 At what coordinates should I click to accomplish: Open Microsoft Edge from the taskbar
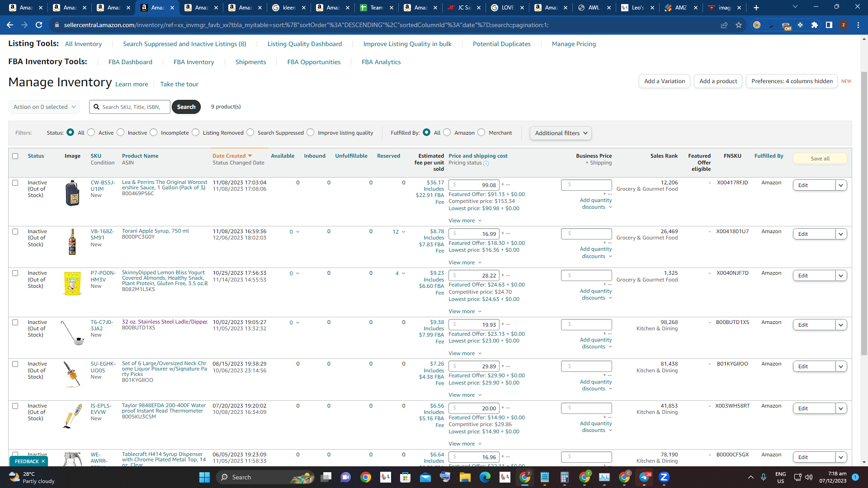[485, 477]
